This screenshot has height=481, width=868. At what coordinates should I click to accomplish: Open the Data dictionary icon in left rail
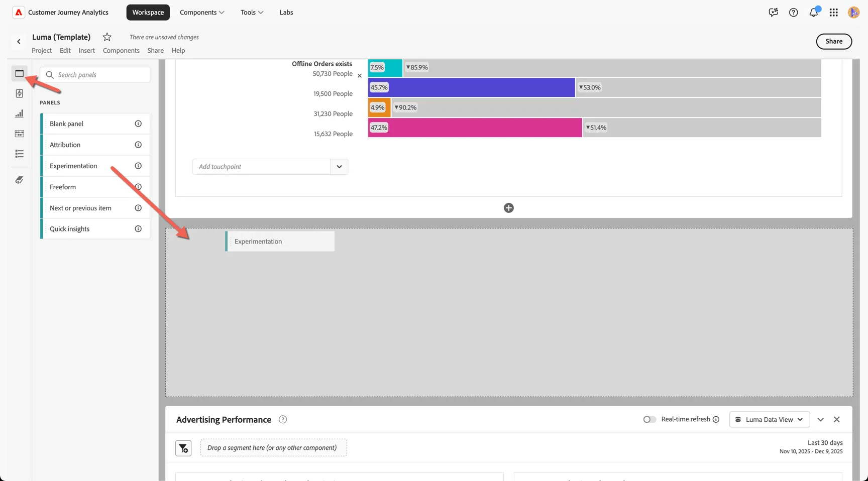point(19,180)
